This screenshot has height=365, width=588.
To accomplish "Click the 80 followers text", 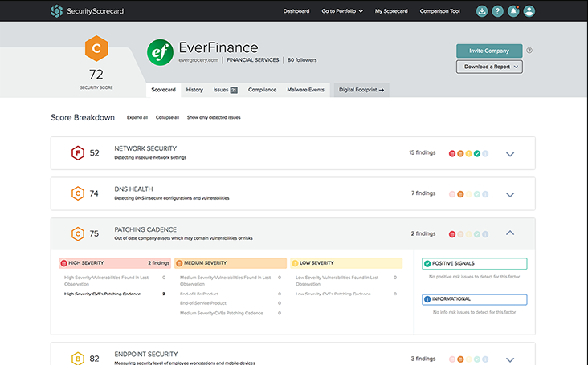I will (302, 60).
